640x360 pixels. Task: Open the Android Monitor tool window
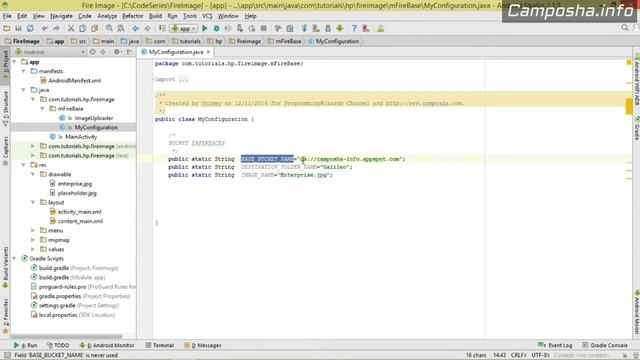tap(107, 345)
